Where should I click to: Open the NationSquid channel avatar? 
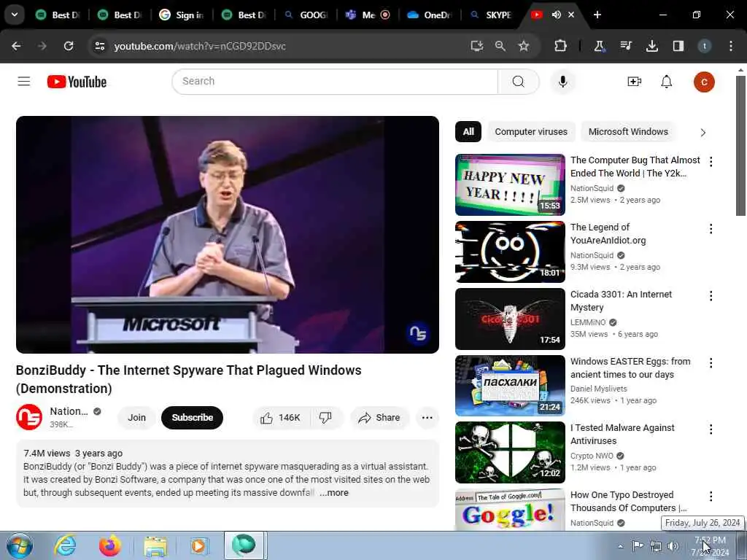(29, 417)
